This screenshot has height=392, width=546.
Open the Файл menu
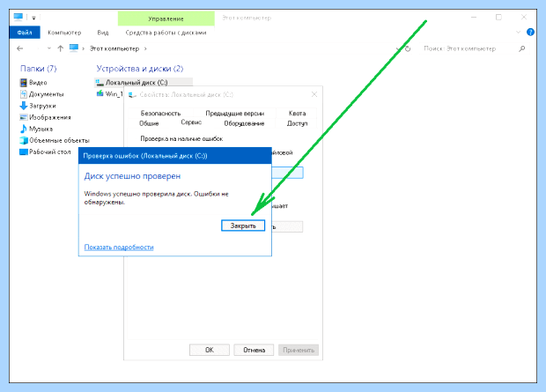coord(25,33)
